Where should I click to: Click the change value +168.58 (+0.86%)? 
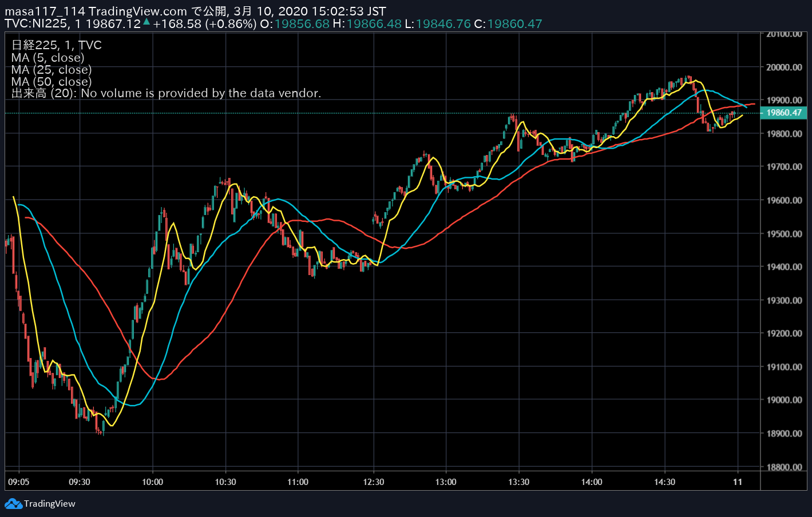(x=205, y=24)
